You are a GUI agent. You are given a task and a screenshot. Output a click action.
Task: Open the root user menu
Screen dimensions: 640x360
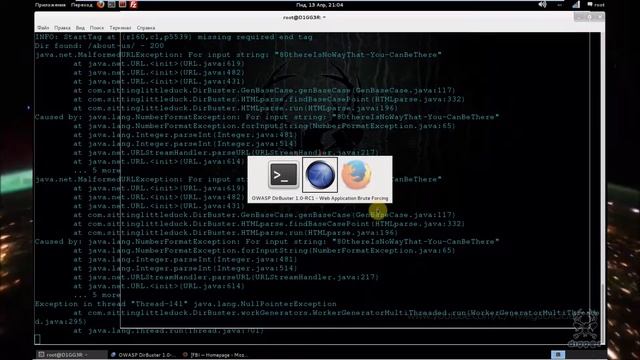click(x=596, y=5)
